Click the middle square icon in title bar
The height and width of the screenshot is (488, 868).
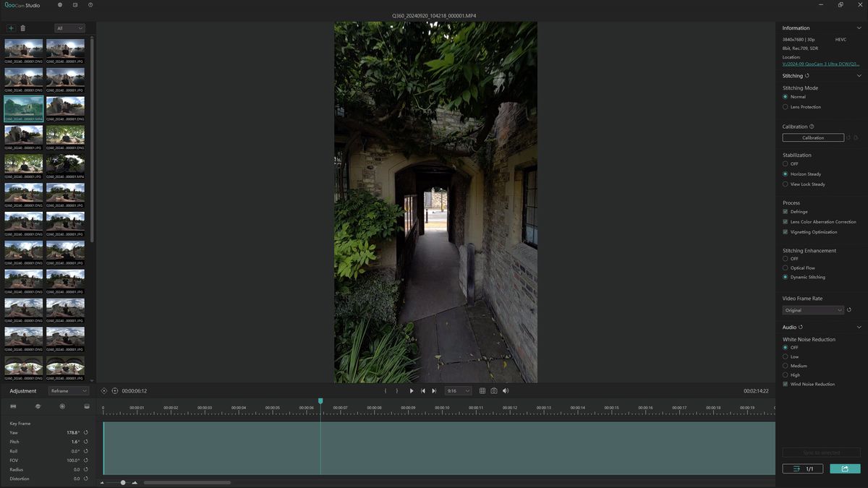(75, 5)
